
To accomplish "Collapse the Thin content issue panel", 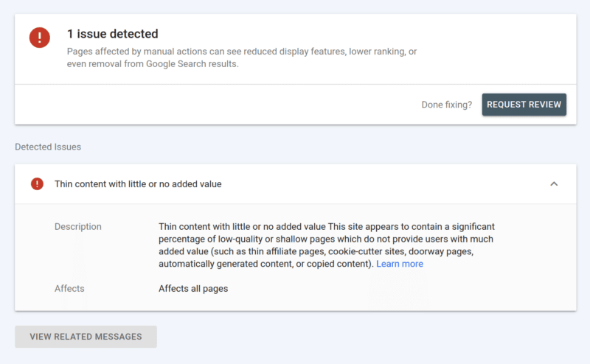I will tap(554, 183).
